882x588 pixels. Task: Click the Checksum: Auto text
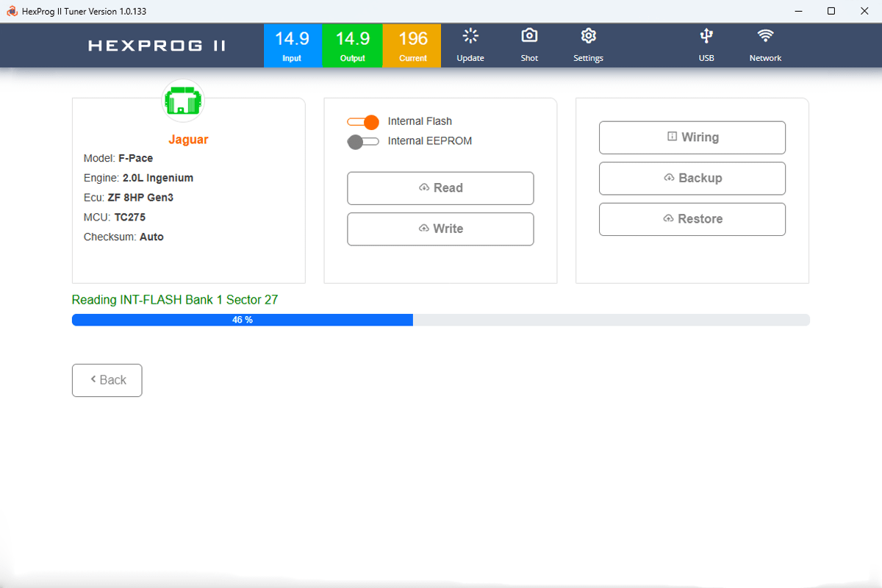[x=123, y=237]
